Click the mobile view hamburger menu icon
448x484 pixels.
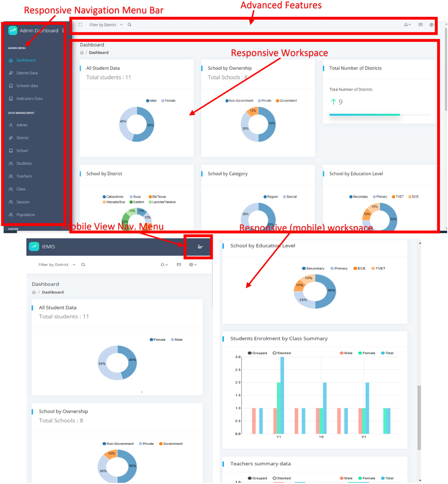pos(200,246)
